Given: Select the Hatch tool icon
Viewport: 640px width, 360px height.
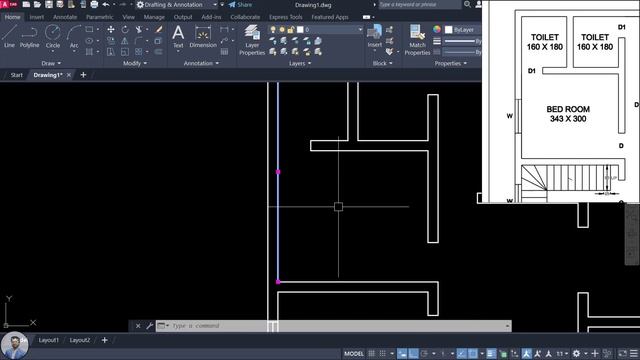Looking at the screenshot, I should (89, 52).
